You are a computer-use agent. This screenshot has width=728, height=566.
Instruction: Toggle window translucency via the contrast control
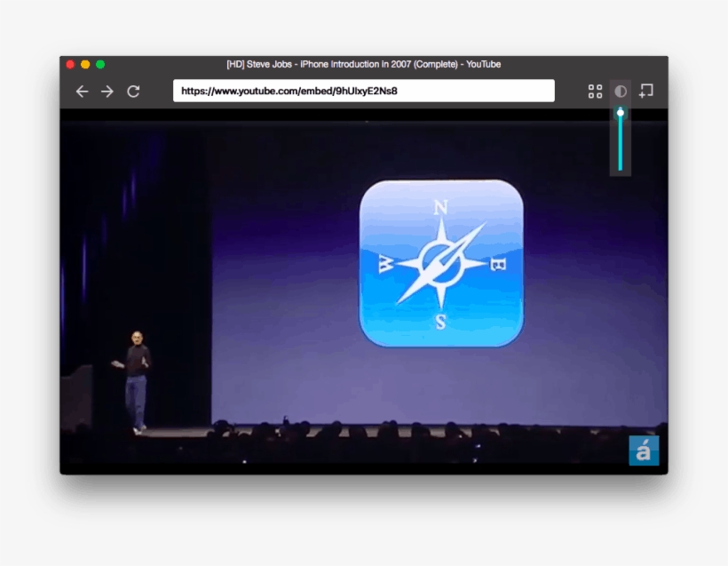pos(621,90)
